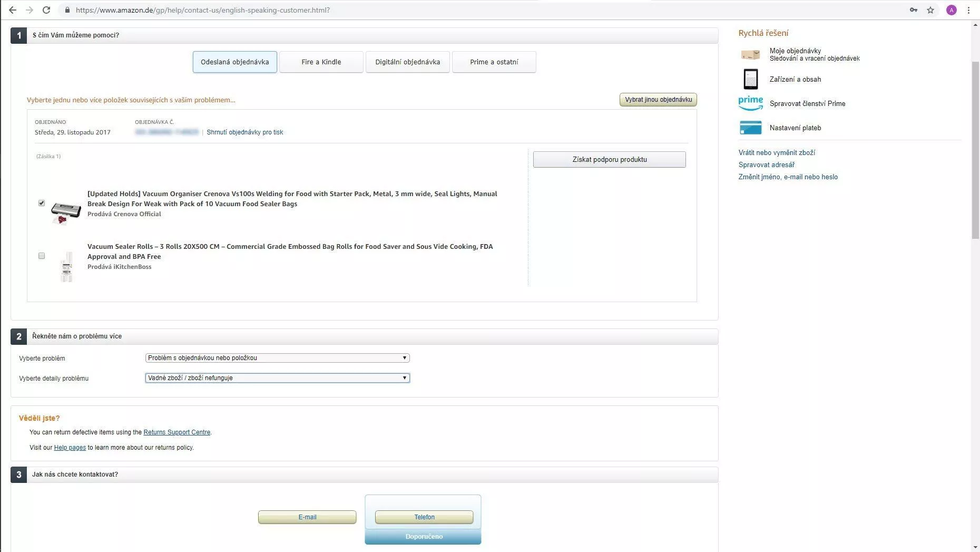Uncheck the Crenova vacuum organiser item
Viewport: 980px width, 552px height.
(42, 203)
